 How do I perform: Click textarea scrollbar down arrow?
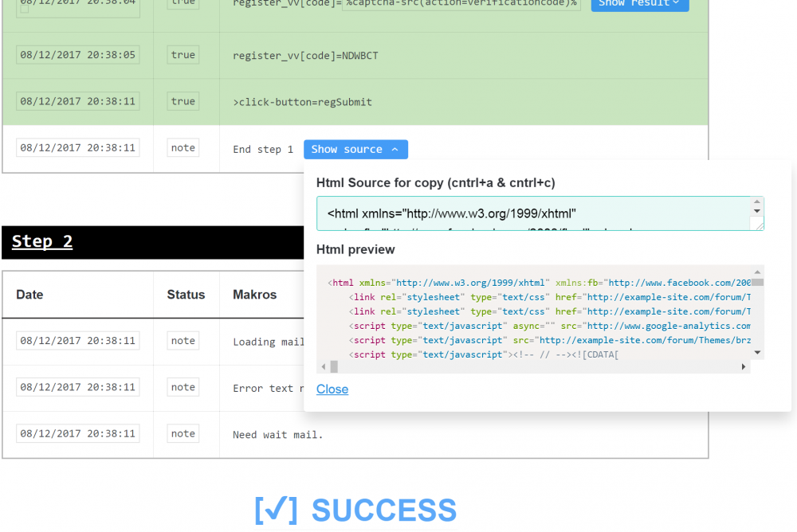757,211
